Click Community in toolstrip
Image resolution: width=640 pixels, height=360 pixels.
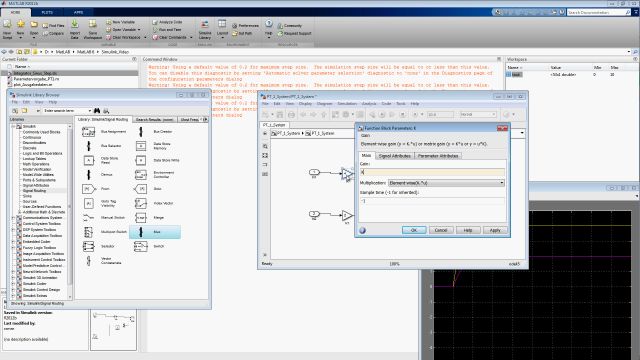tap(290, 26)
